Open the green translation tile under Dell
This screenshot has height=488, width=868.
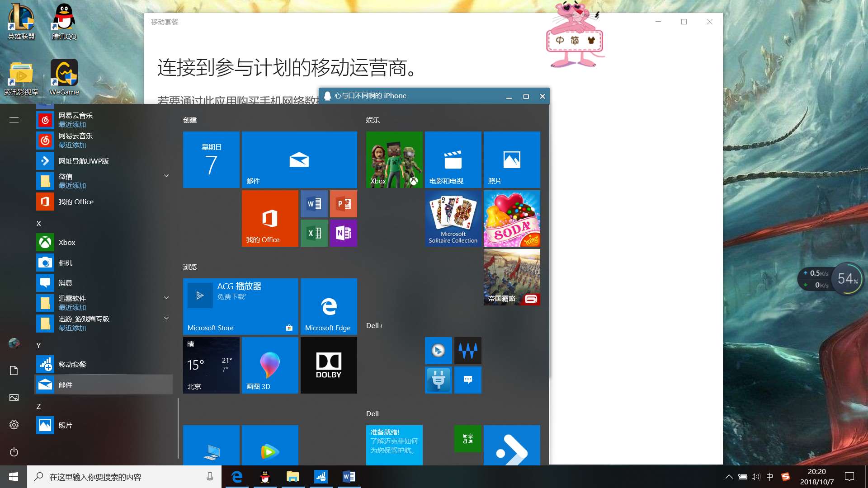tap(468, 439)
